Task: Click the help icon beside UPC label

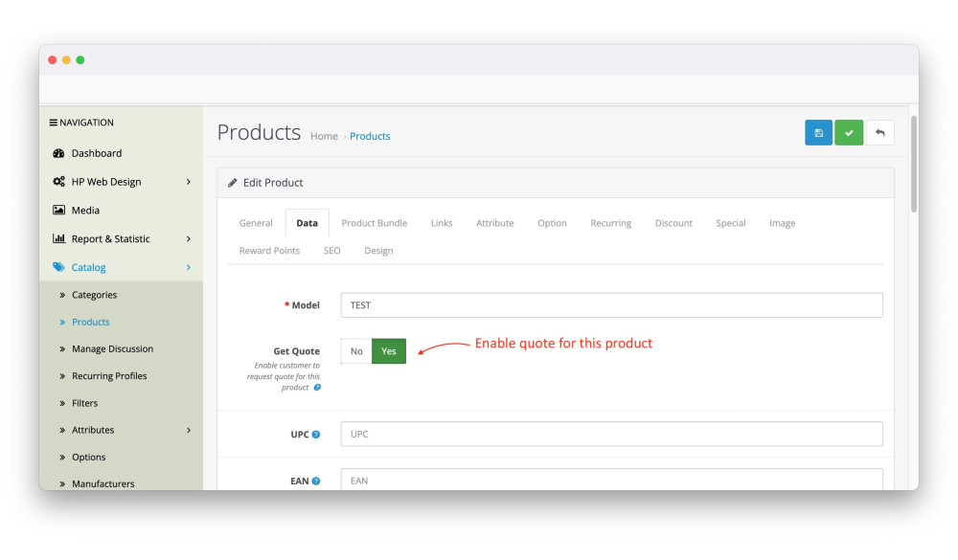Action: [316, 435]
